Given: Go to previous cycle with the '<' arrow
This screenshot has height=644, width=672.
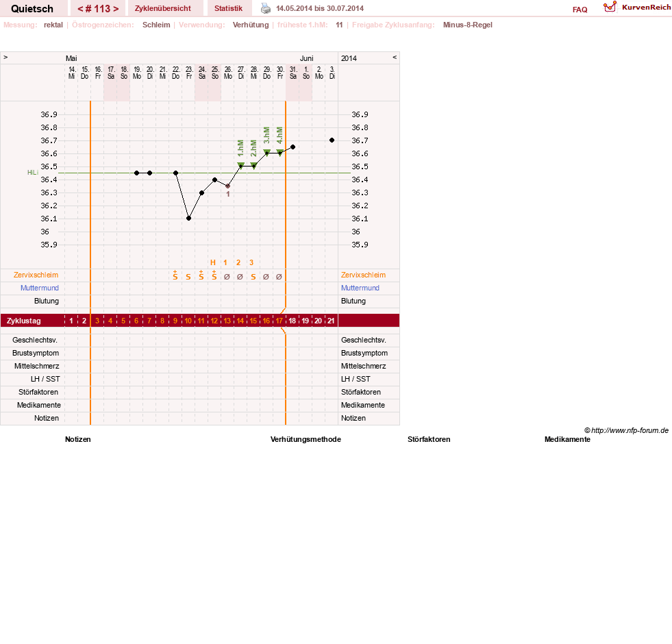Looking at the screenshot, I should [80, 9].
